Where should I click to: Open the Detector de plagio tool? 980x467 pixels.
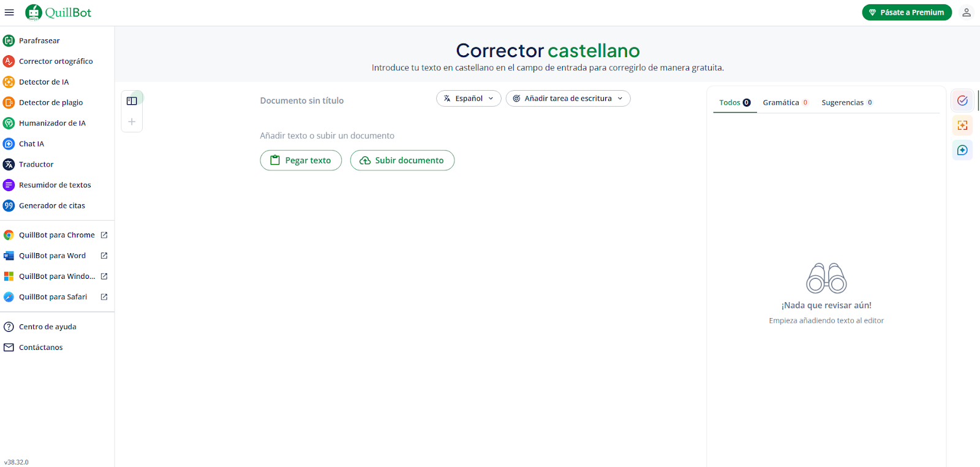click(51, 102)
